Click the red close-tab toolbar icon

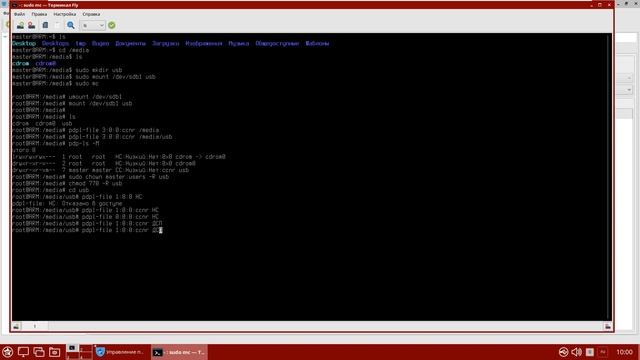coord(31,25)
